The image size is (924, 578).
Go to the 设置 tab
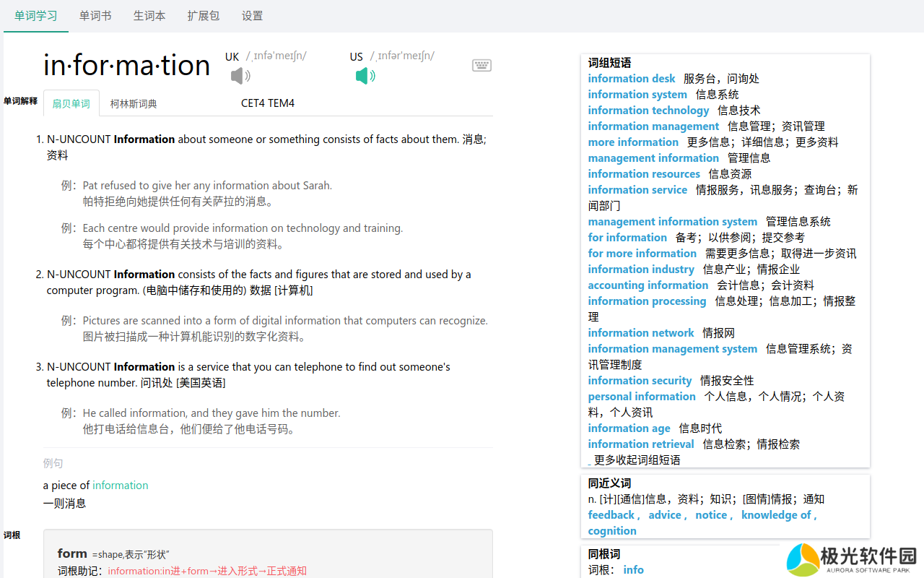pyautogui.click(x=252, y=16)
